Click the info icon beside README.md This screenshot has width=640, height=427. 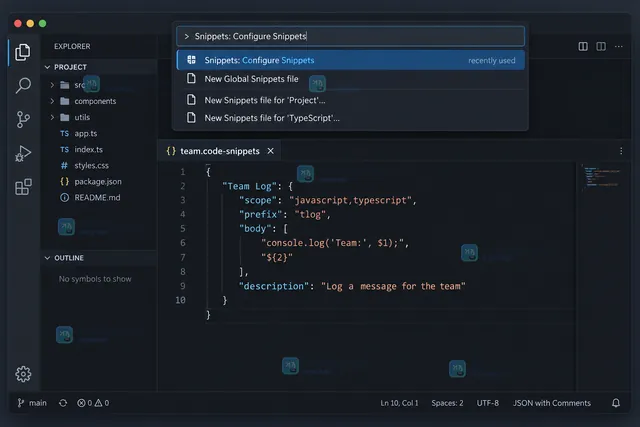click(64, 198)
